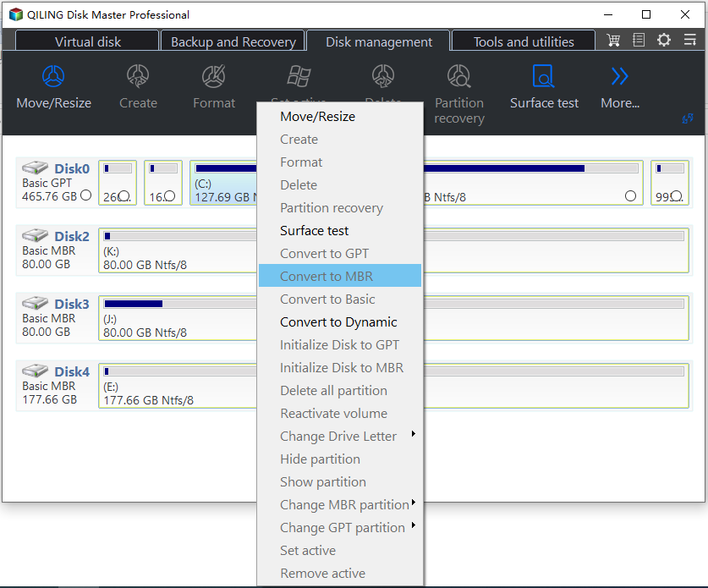Click the Disk4 name label
The height and width of the screenshot is (588, 708).
(x=72, y=371)
